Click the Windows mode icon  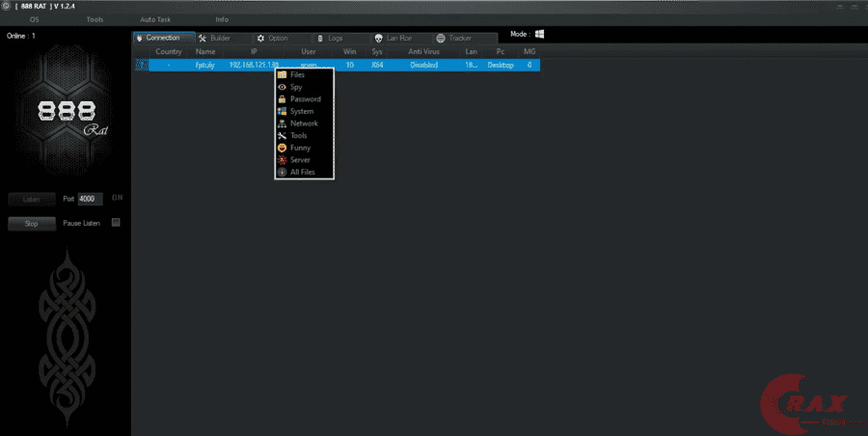(x=539, y=34)
